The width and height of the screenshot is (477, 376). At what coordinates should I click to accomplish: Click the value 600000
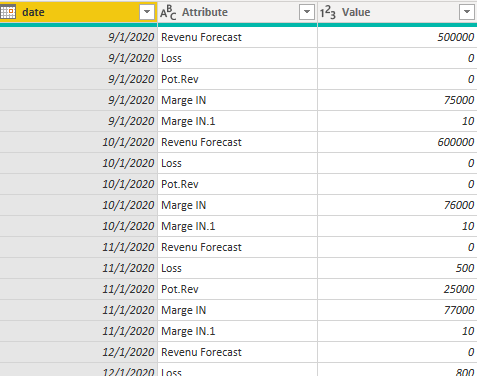[x=455, y=142]
